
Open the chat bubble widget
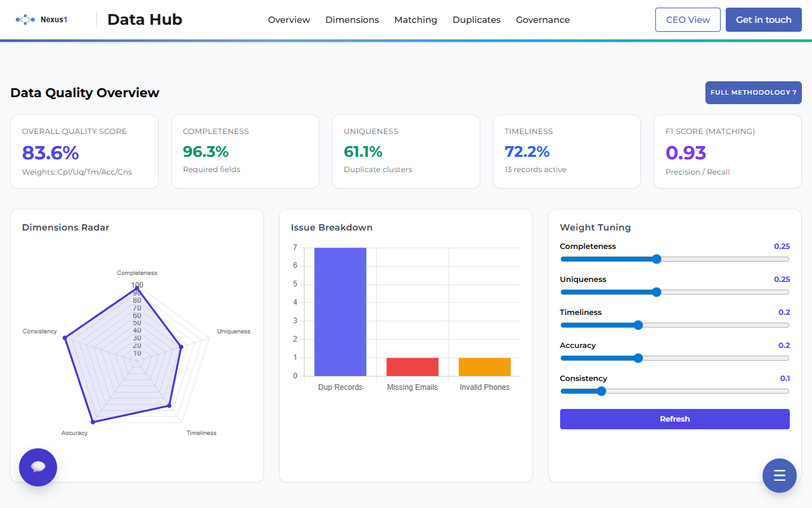pos(37,467)
